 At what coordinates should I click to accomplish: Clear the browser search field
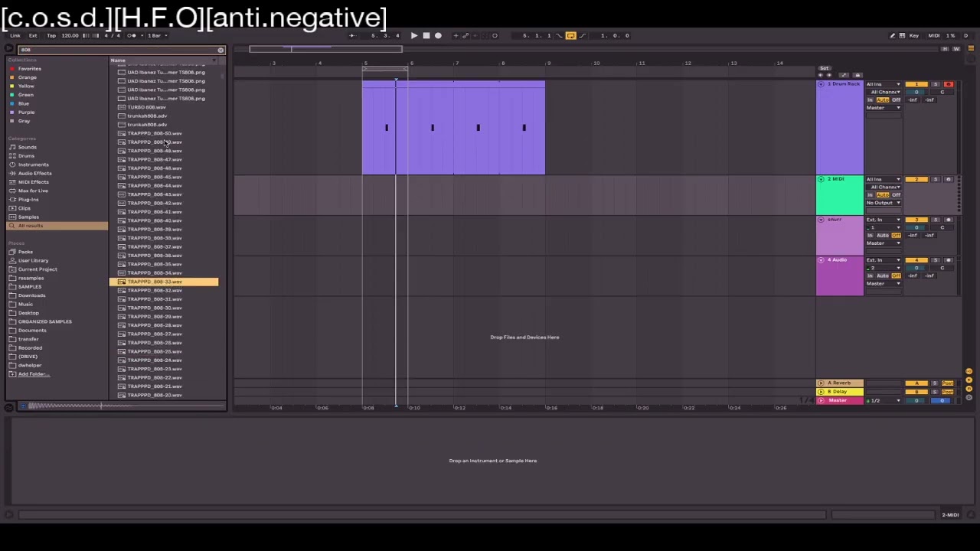click(220, 50)
